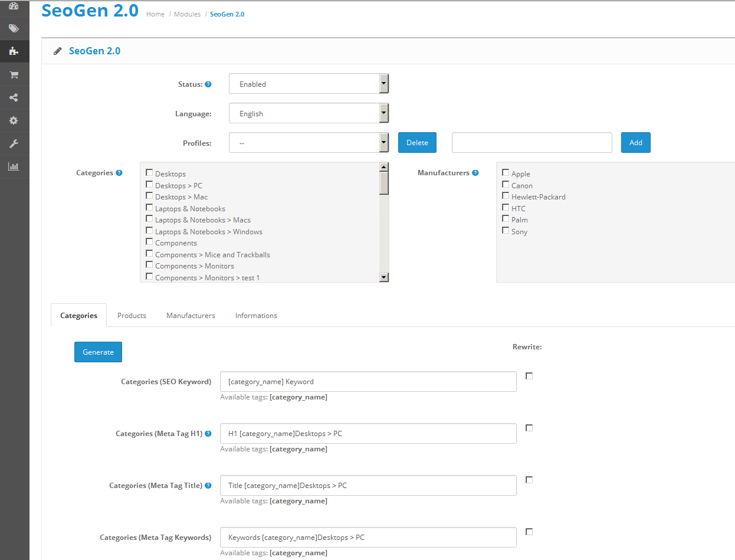The height and width of the screenshot is (560, 735).
Task: Open the Language dropdown
Action: pyautogui.click(x=383, y=113)
